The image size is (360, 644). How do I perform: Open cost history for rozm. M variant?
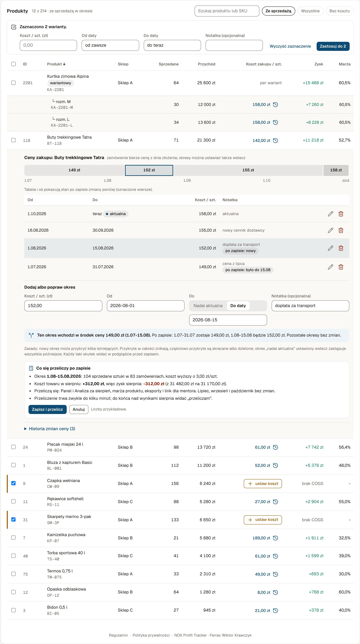(275, 104)
